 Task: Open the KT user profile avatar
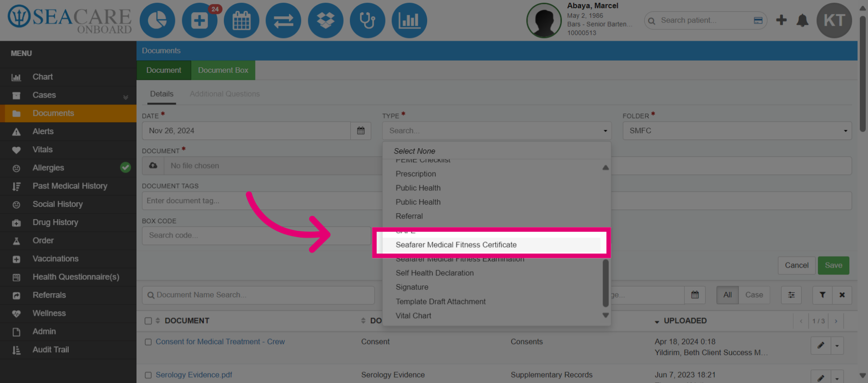[x=834, y=20]
